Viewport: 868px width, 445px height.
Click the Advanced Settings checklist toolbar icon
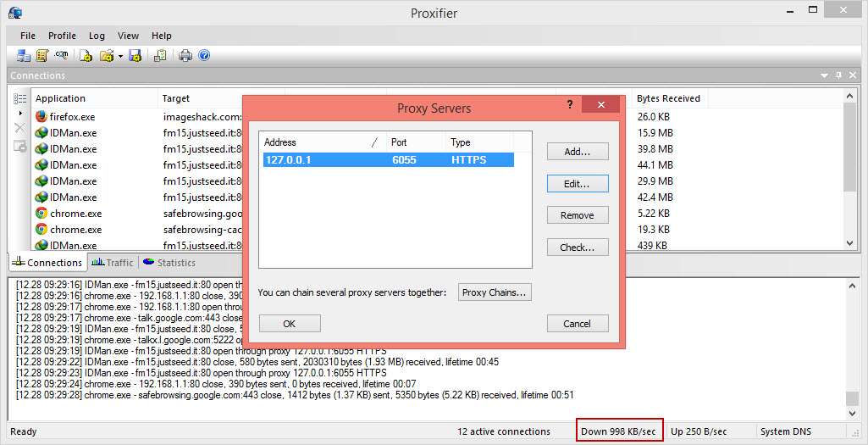[x=159, y=56]
